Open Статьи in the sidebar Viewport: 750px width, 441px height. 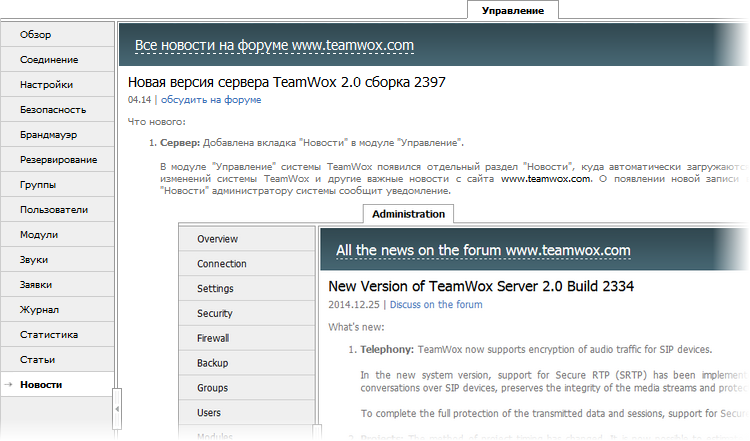[x=57, y=360]
